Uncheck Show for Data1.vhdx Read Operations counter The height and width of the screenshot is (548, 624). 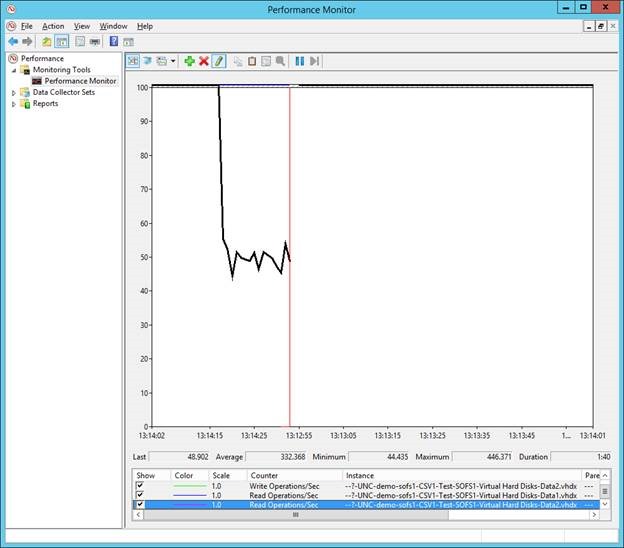click(139, 495)
